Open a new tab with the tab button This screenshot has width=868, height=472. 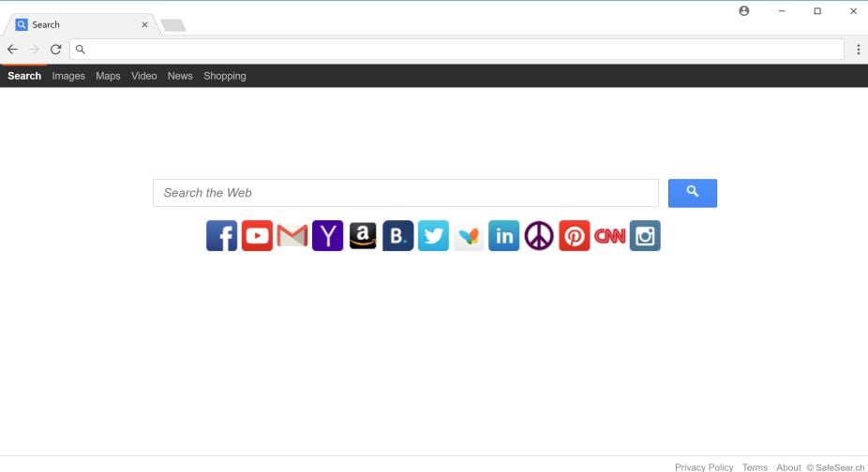coord(173,25)
